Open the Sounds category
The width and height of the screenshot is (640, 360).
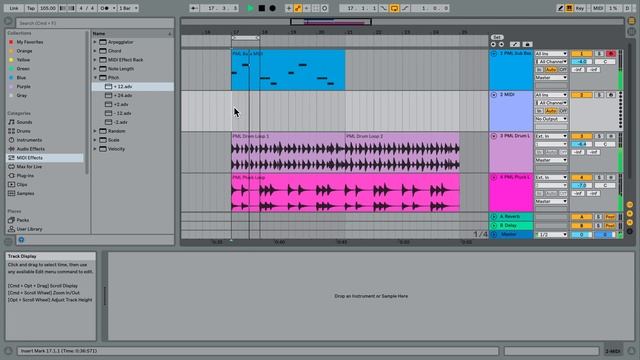click(x=24, y=122)
